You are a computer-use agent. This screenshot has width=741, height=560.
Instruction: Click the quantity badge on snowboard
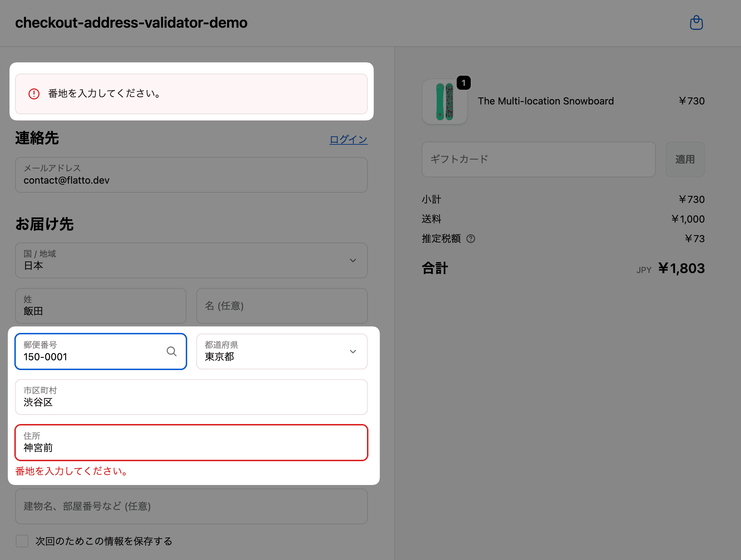coord(463,83)
